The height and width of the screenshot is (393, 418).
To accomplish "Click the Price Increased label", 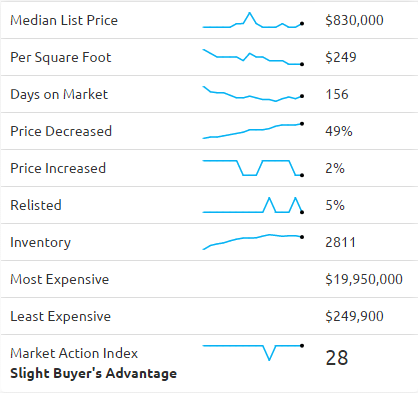I will (x=58, y=168).
